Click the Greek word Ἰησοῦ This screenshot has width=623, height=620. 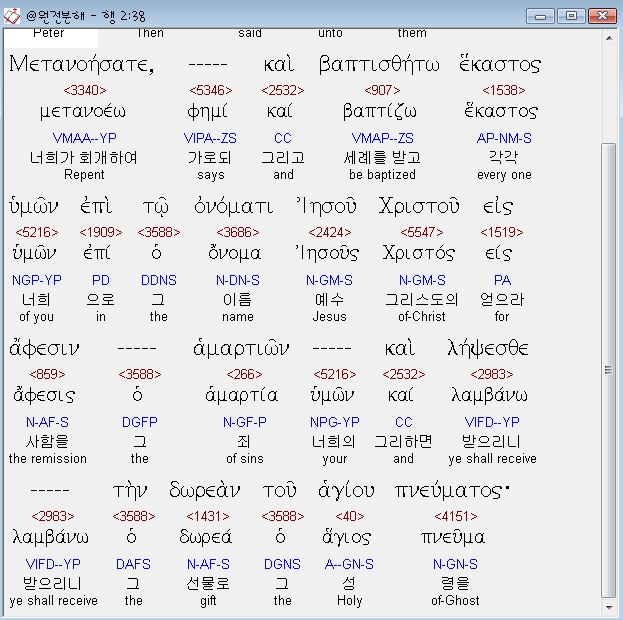click(326, 207)
